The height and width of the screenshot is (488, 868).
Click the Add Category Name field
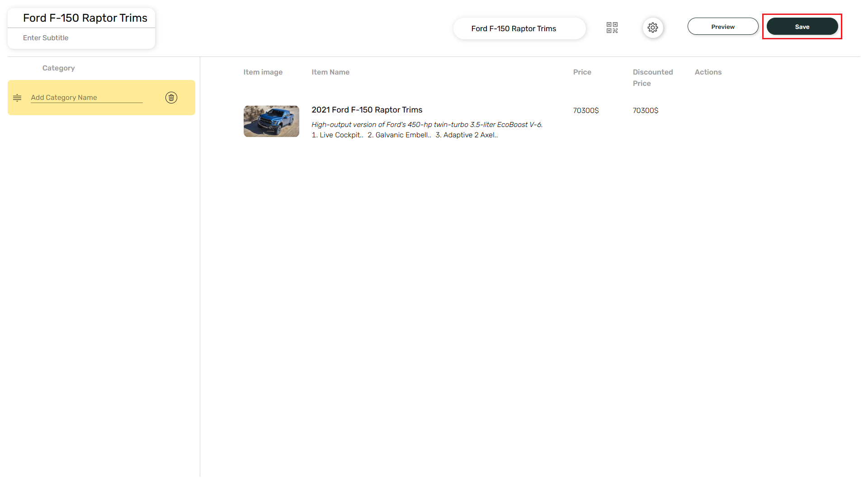click(x=86, y=98)
